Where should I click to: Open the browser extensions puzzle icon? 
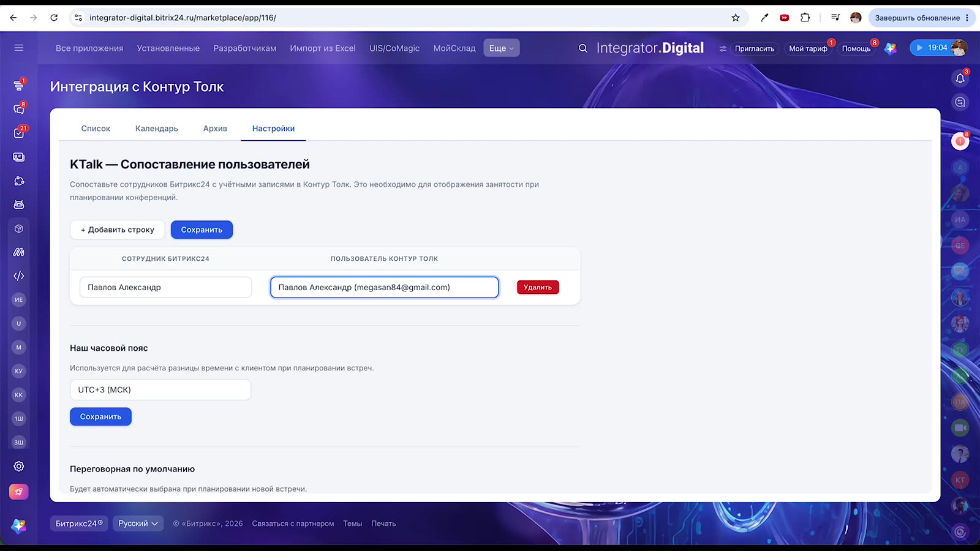pyautogui.click(x=805, y=18)
